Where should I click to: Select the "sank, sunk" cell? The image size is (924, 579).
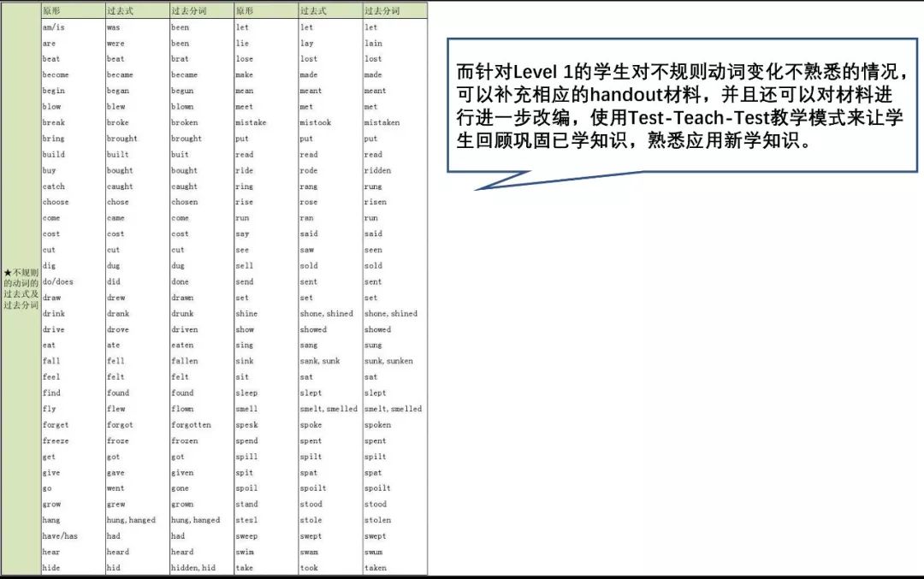click(x=320, y=361)
